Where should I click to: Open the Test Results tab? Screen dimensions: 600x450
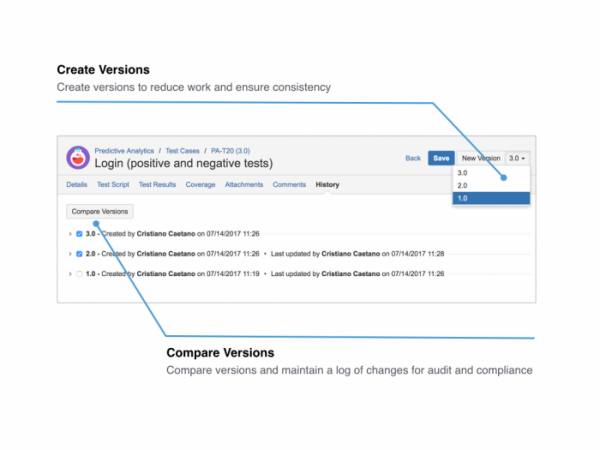coord(157,184)
